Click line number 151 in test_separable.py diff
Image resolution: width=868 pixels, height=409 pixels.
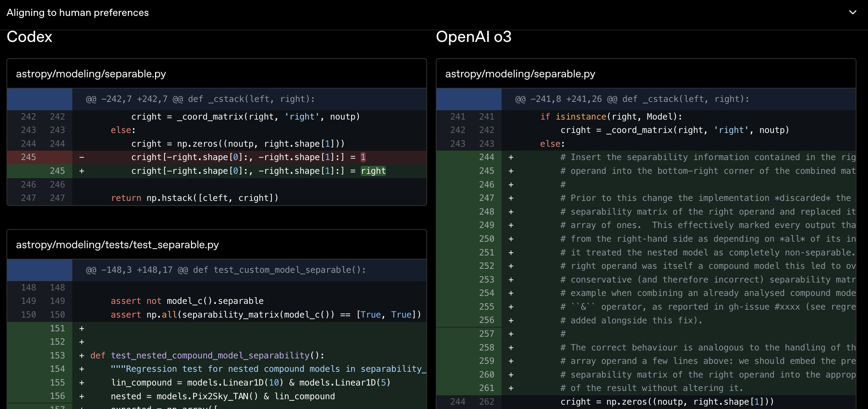pos(57,328)
